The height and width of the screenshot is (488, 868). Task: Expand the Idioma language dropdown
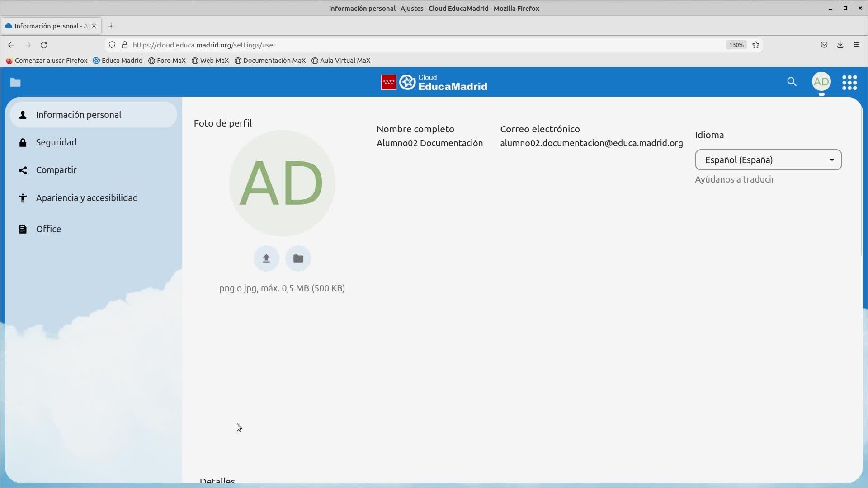(768, 160)
